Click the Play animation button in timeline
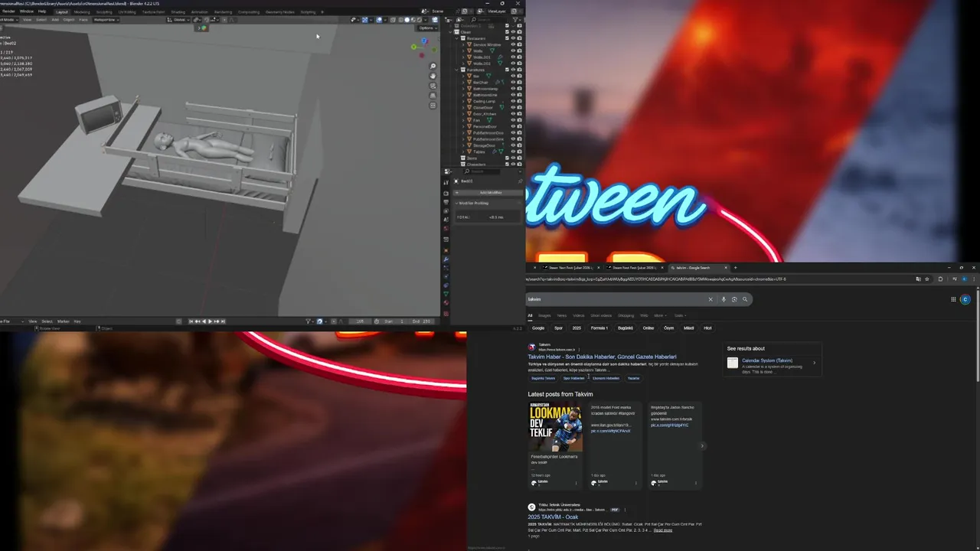 click(210, 321)
